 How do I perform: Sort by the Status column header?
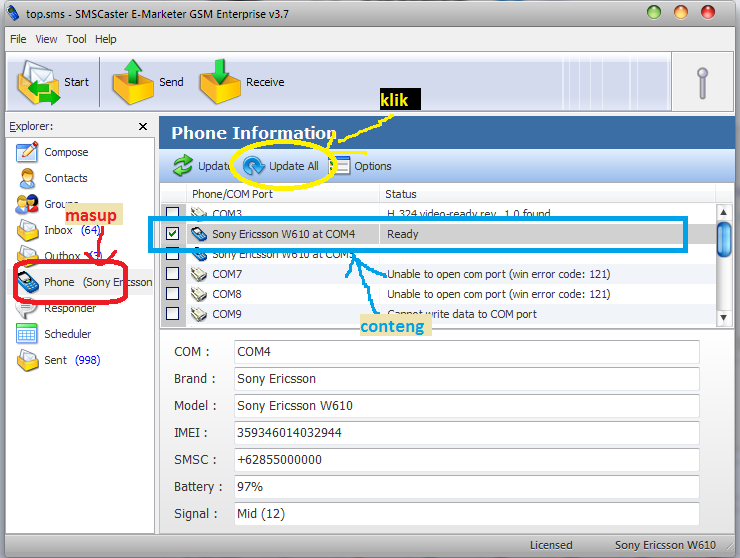547,194
